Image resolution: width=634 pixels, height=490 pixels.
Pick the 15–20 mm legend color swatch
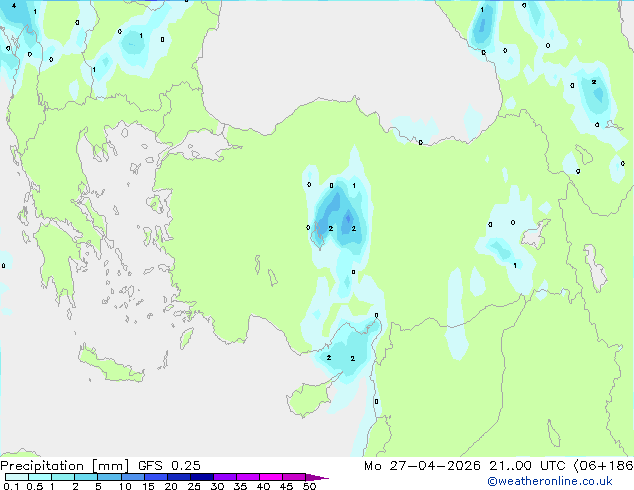tap(156, 477)
